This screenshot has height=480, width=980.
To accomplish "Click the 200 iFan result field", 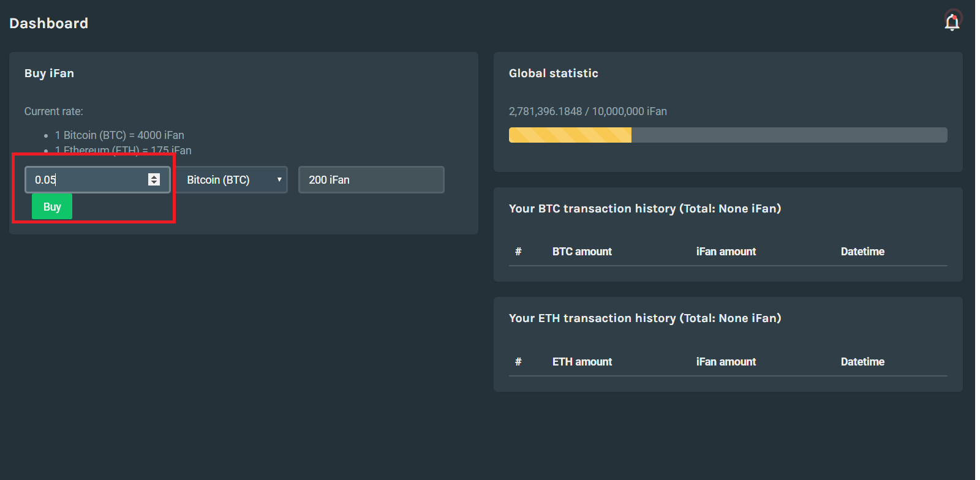I will click(x=371, y=180).
